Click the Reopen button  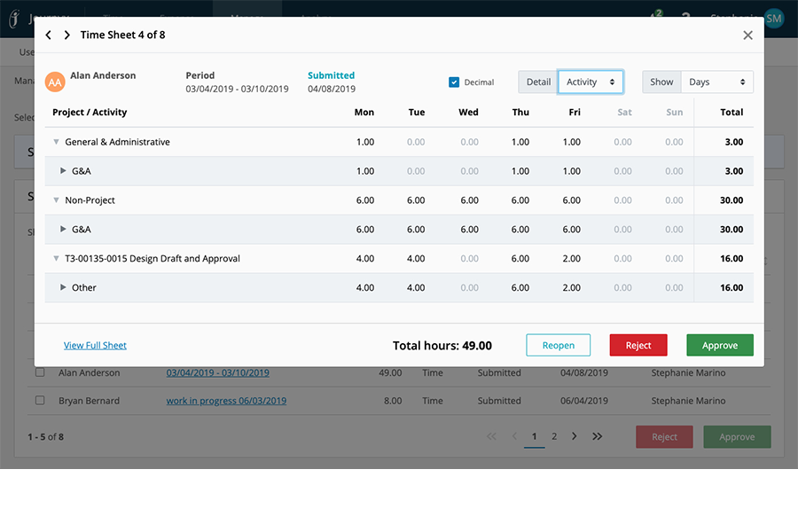(558, 346)
